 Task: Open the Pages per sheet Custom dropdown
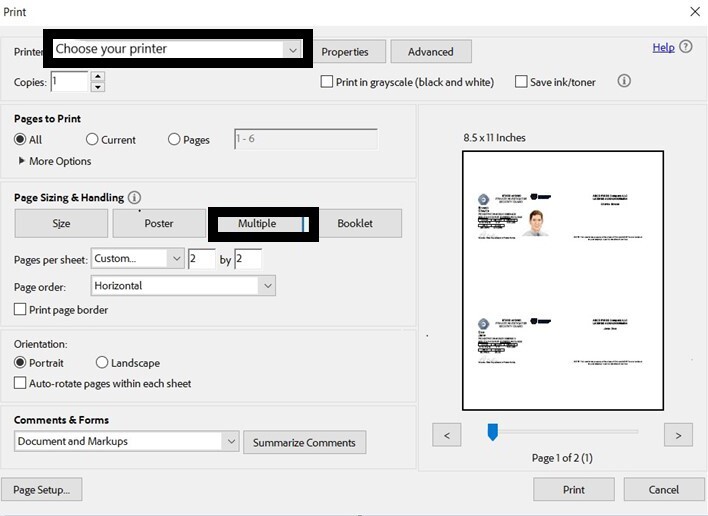pos(137,259)
